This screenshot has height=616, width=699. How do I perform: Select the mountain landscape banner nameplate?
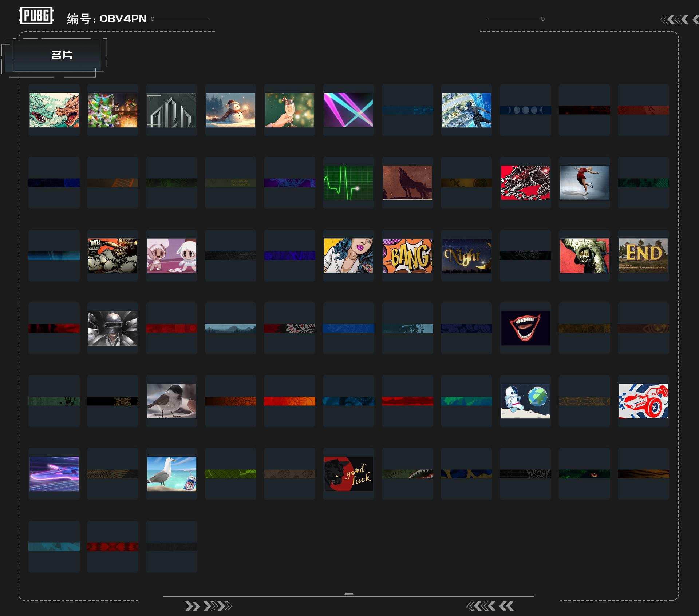pyautogui.click(x=231, y=328)
